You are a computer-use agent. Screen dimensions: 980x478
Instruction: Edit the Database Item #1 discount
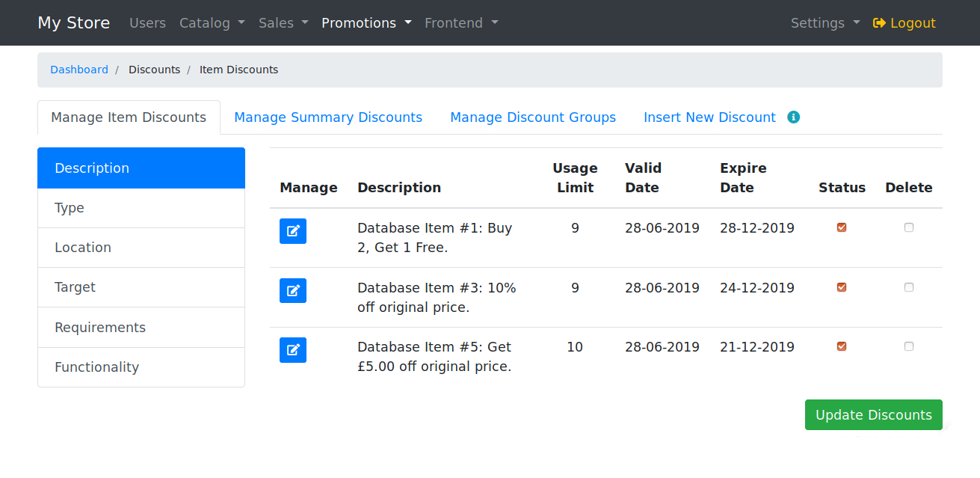[292, 231]
